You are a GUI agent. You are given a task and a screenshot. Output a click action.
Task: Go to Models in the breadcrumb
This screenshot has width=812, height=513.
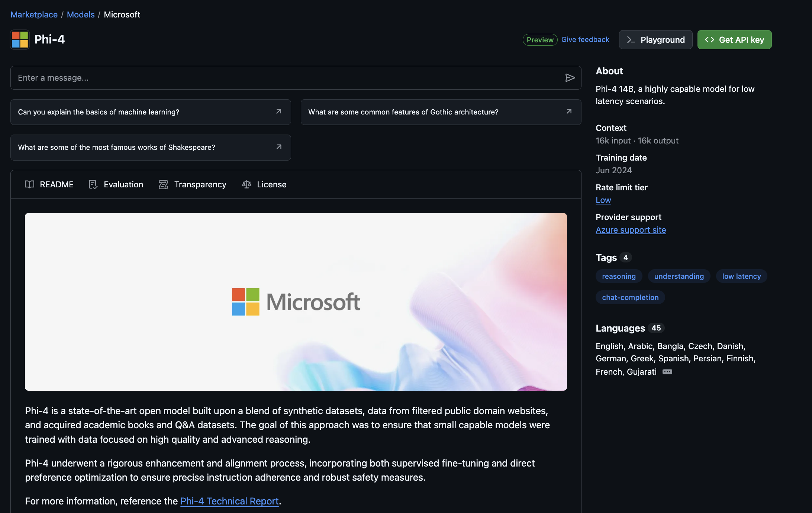tap(81, 14)
